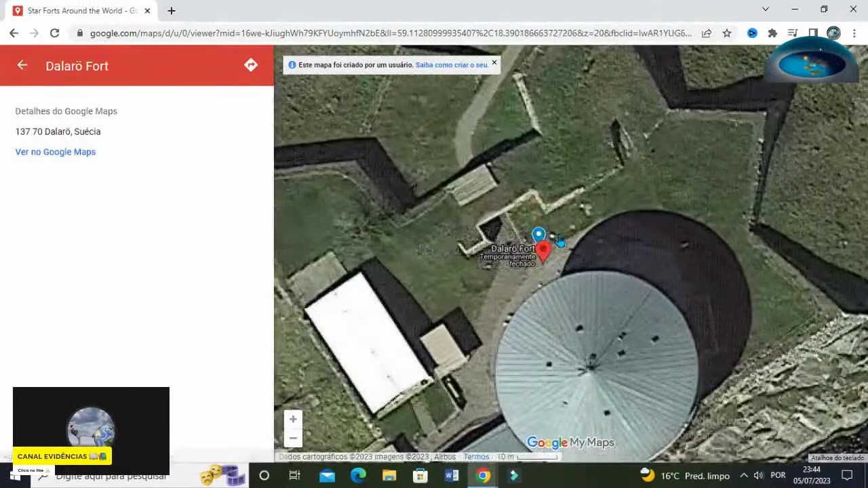The width and height of the screenshot is (868, 488).
Task: View site information padlock icon
Action: [80, 33]
